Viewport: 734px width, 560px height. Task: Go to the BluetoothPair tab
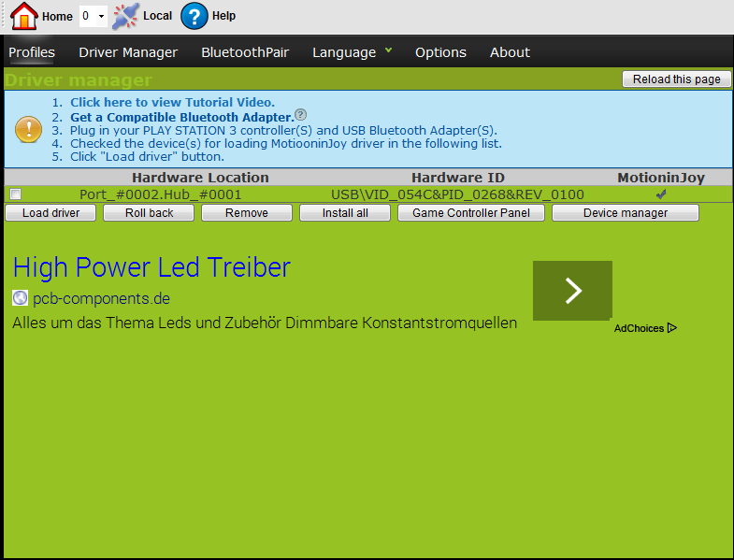(x=245, y=52)
